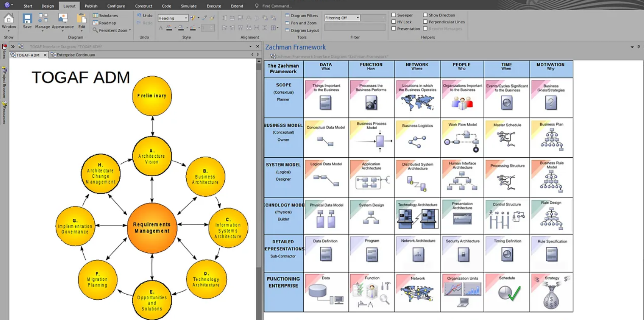
Task: Click the Swimlanes option
Action: (105, 15)
